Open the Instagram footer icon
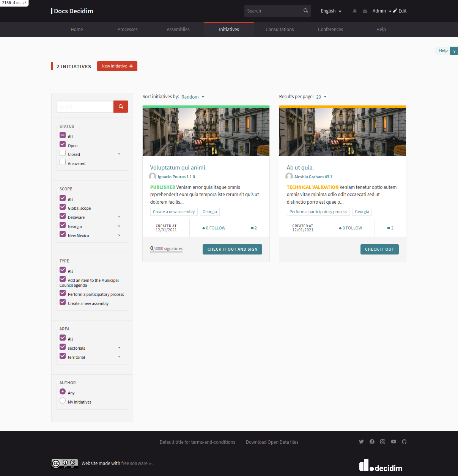The width and height of the screenshot is (458, 476). (382, 441)
